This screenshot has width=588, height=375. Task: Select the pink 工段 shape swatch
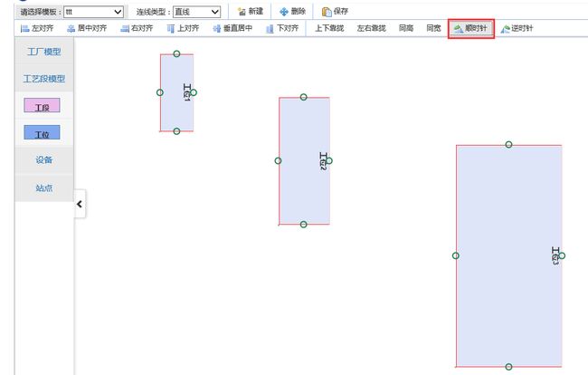point(42,105)
